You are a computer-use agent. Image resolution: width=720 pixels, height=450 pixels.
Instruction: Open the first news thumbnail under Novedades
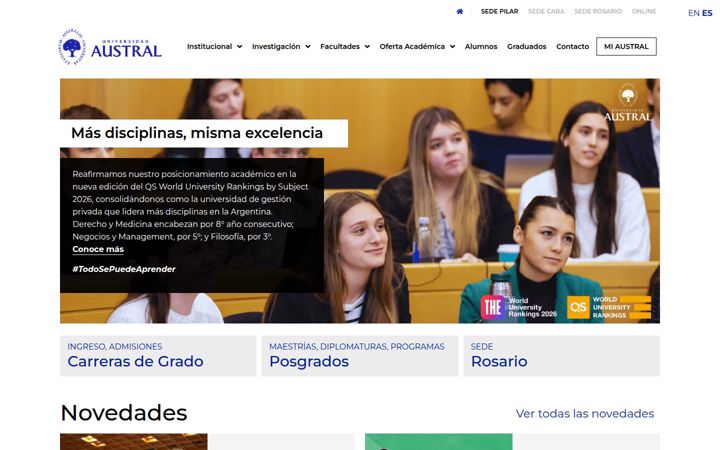click(x=134, y=442)
